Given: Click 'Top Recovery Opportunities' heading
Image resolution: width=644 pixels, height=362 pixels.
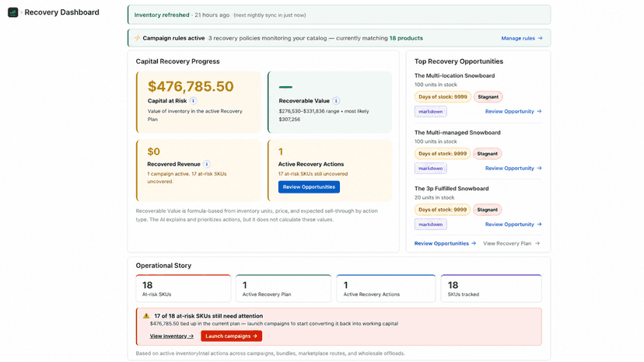Looking at the screenshot, I should [458, 61].
